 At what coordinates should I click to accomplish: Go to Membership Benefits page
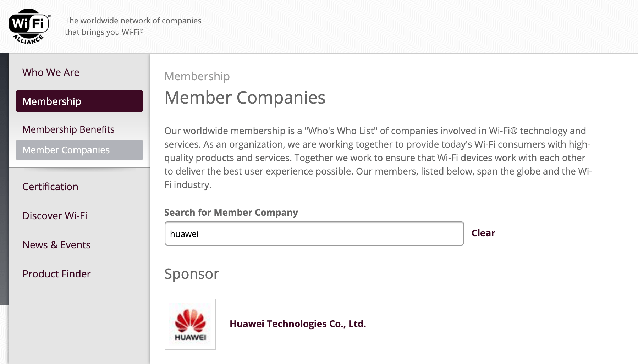68,129
